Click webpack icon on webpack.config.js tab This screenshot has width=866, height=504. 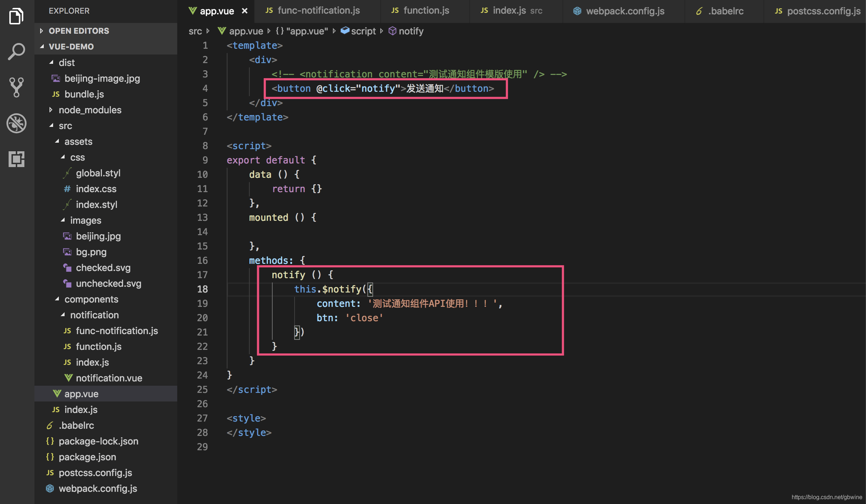click(x=577, y=11)
